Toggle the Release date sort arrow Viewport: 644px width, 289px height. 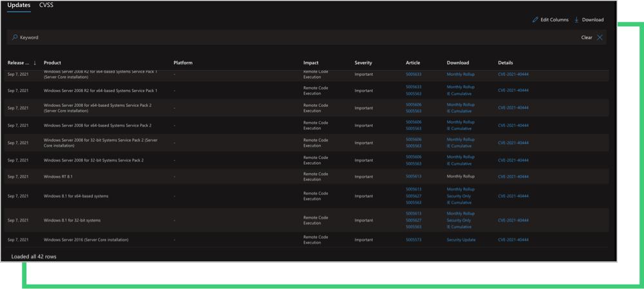pyautogui.click(x=35, y=63)
